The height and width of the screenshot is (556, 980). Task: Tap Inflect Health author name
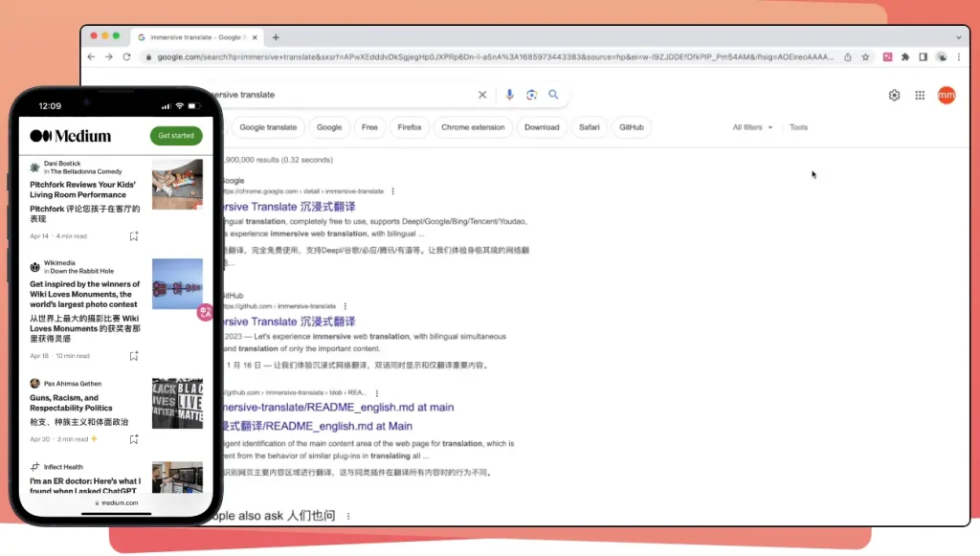63,467
